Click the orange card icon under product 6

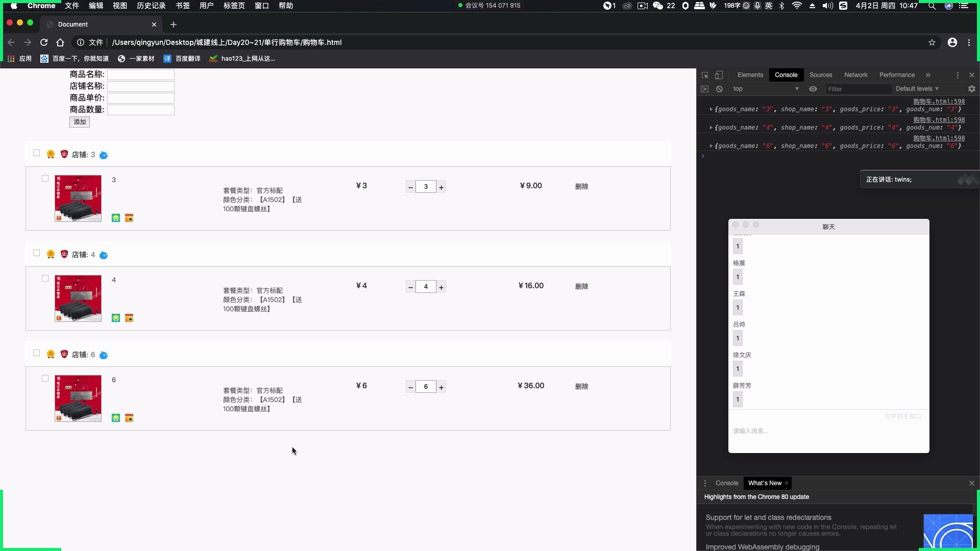(129, 418)
